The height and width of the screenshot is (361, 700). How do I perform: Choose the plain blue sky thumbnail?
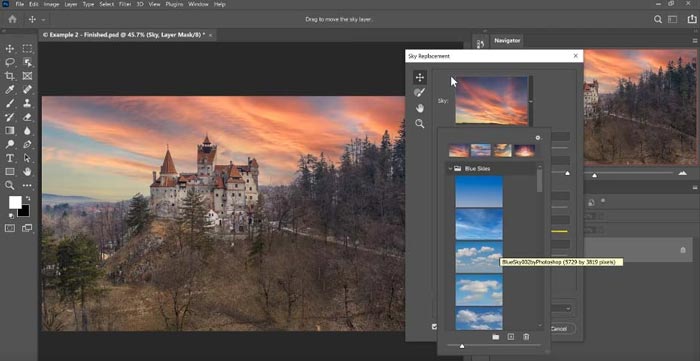pos(479,191)
